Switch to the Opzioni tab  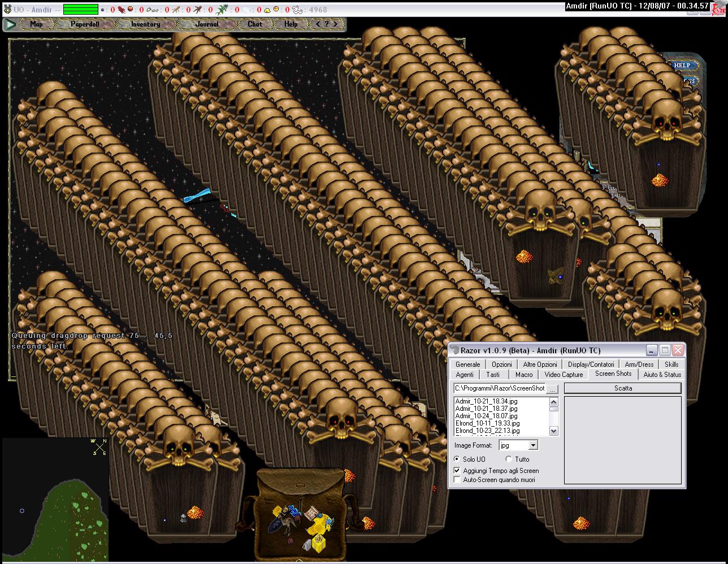click(501, 365)
